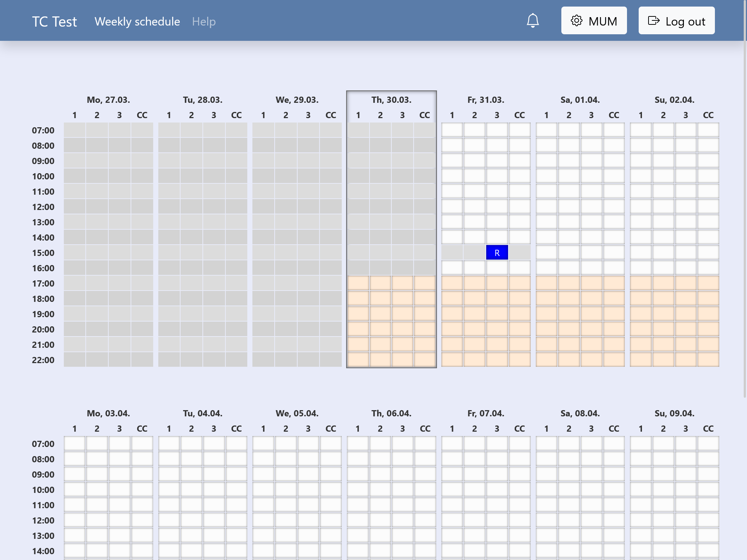
Task: Book court CC on Fr 31.03. at 14:00
Action: coord(520,237)
